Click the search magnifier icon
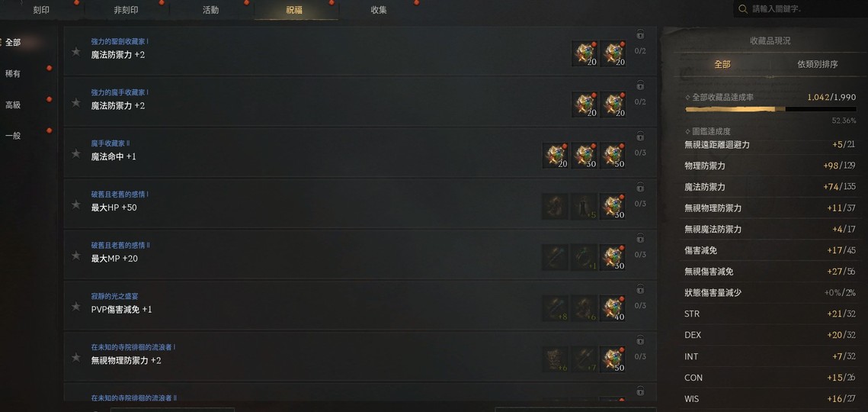This screenshot has width=868, height=412. 743,9
